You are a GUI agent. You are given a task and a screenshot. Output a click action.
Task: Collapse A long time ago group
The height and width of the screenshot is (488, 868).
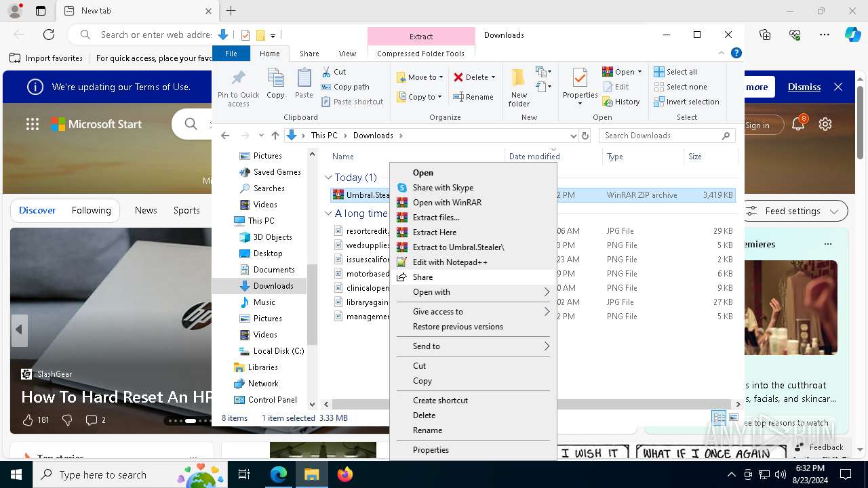[329, 213]
